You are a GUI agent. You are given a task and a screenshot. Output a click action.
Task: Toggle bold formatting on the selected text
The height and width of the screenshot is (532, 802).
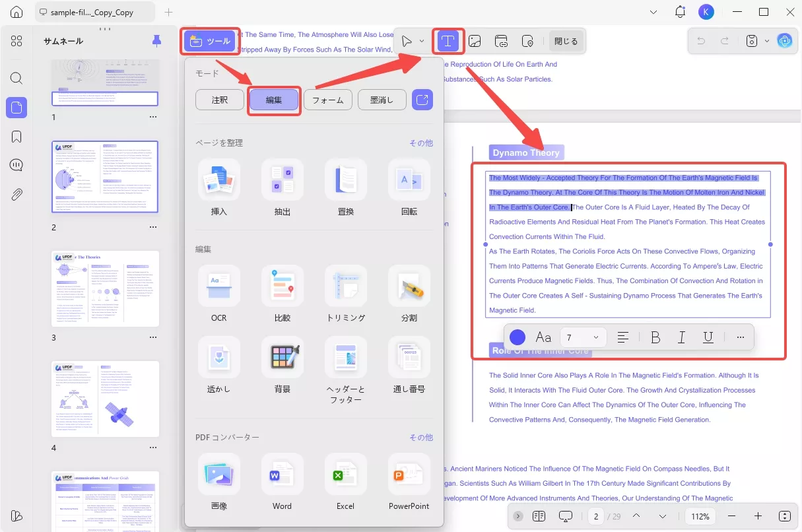pos(655,337)
